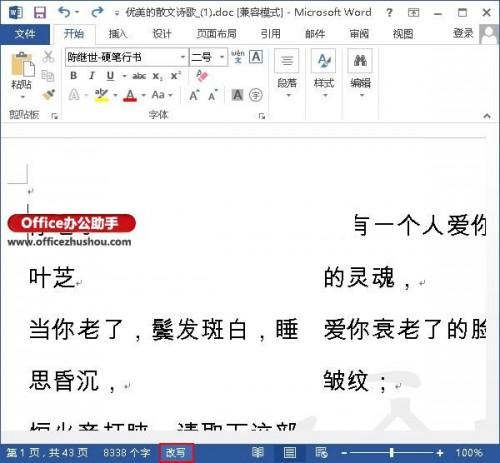Apply red font color A
The width and height of the screenshot is (500, 463).
point(130,95)
